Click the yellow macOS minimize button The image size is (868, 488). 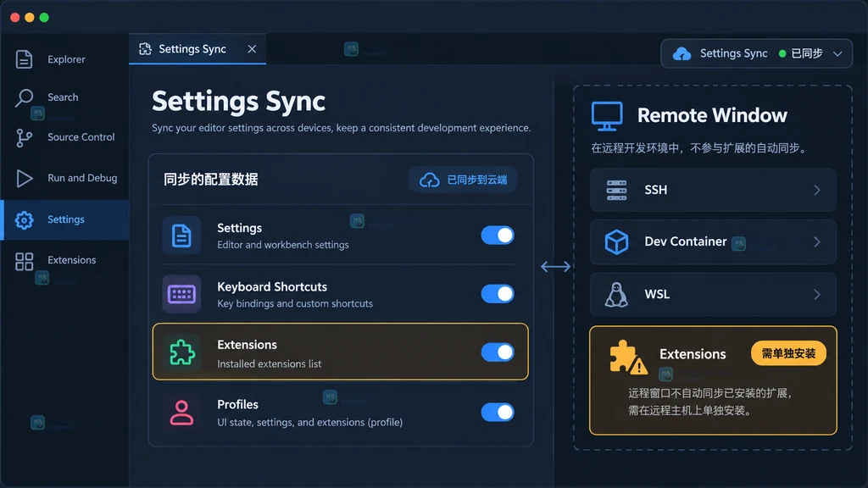(x=30, y=18)
